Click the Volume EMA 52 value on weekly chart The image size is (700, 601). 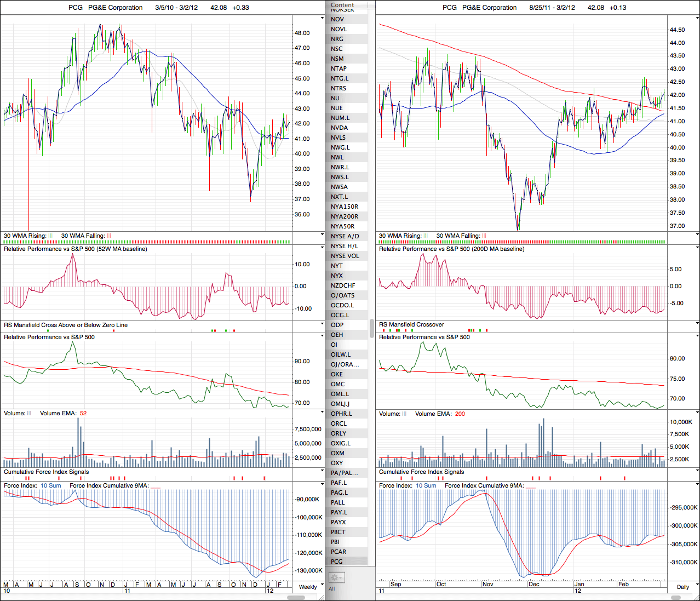click(x=83, y=413)
